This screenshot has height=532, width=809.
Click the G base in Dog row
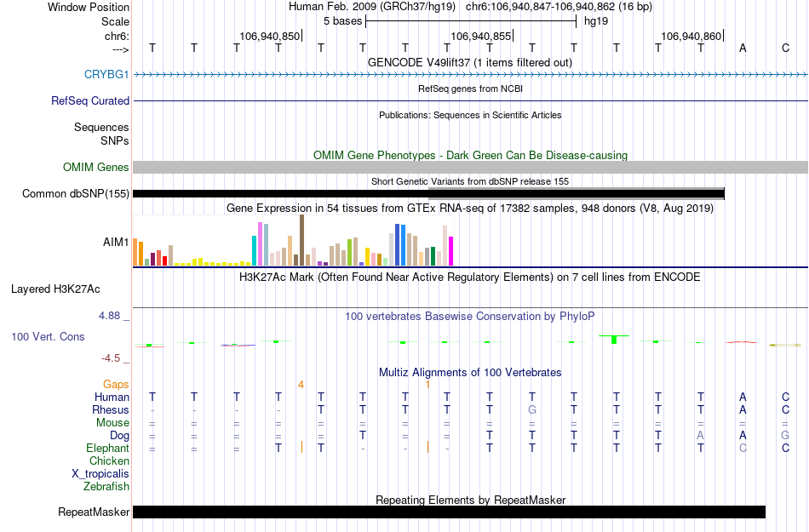pos(785,435)
